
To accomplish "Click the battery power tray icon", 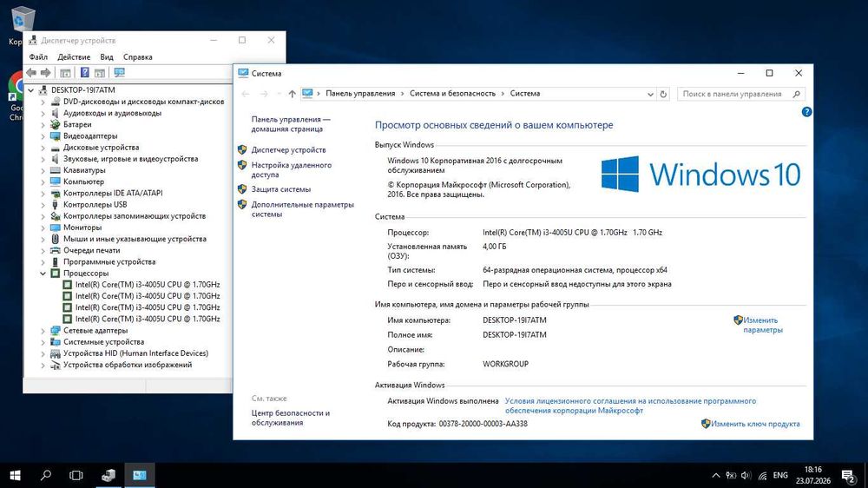I will pyautogui.click(x=731, y=475).
